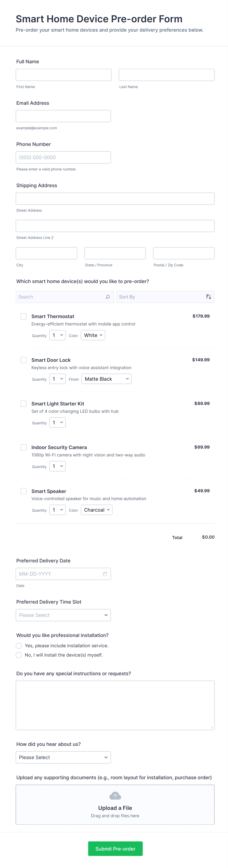The width and height of the screenshot is (228, 868).
Task: Click the Upload a File area
Action: click(x=115, y=808)
